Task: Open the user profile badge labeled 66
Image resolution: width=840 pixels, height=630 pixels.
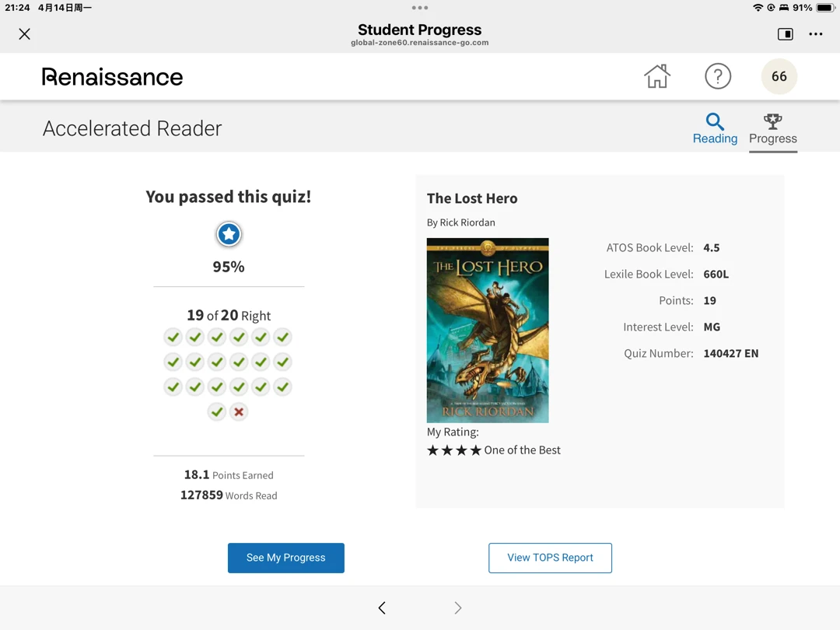Action: [x=779, y=76]
